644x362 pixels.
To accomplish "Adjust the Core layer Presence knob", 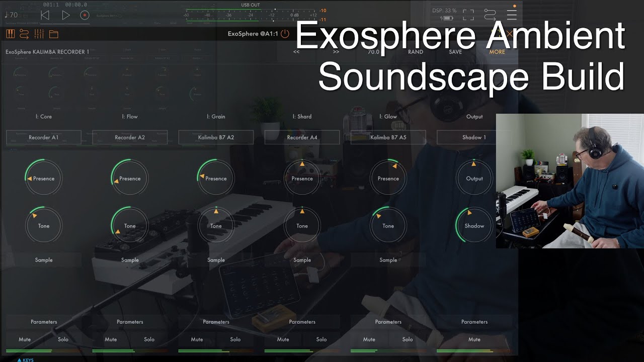I will (x=44, y=178).
